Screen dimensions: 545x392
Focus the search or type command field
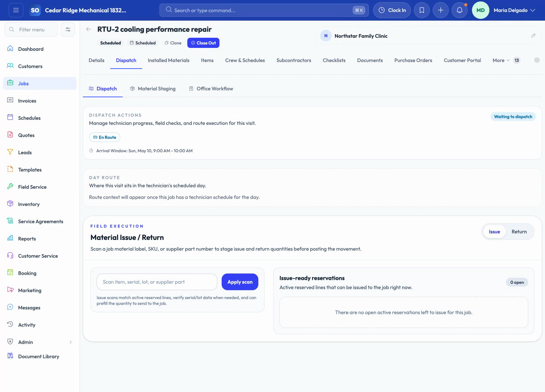[264, 10]
